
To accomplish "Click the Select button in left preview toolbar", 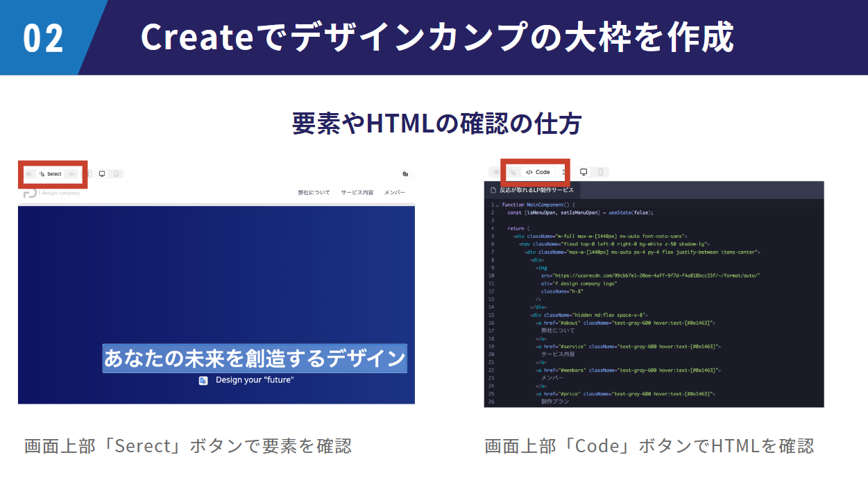I will pyautogui.click(x=51, y=174).
